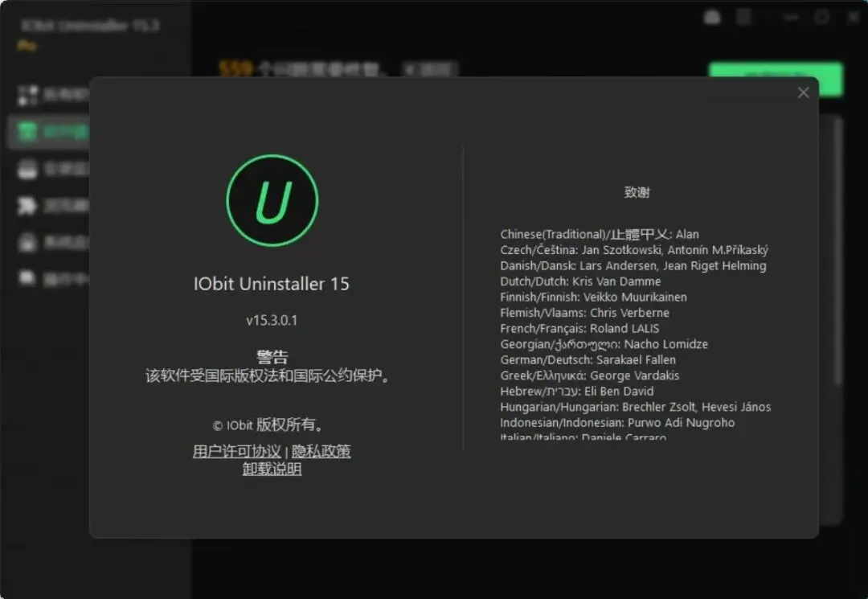Select the Finnish Veikko Muurikainen credit line
Viewport: 868px width, 599px height.
[593, 297]
